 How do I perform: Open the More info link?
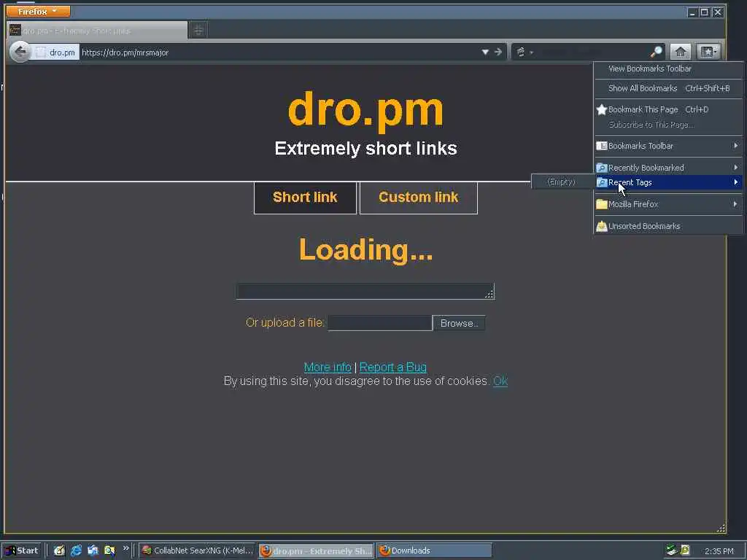(x=328, y=367)
